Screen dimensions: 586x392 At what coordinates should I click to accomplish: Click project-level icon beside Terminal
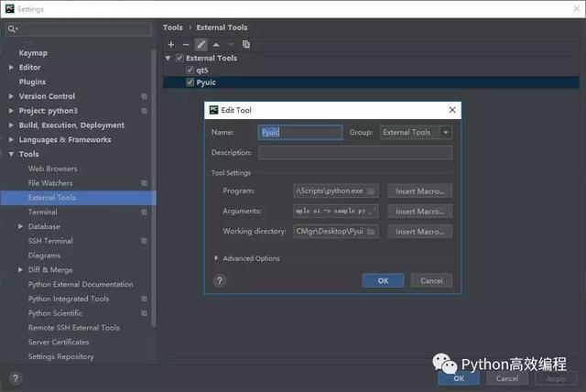click(144, 212)
